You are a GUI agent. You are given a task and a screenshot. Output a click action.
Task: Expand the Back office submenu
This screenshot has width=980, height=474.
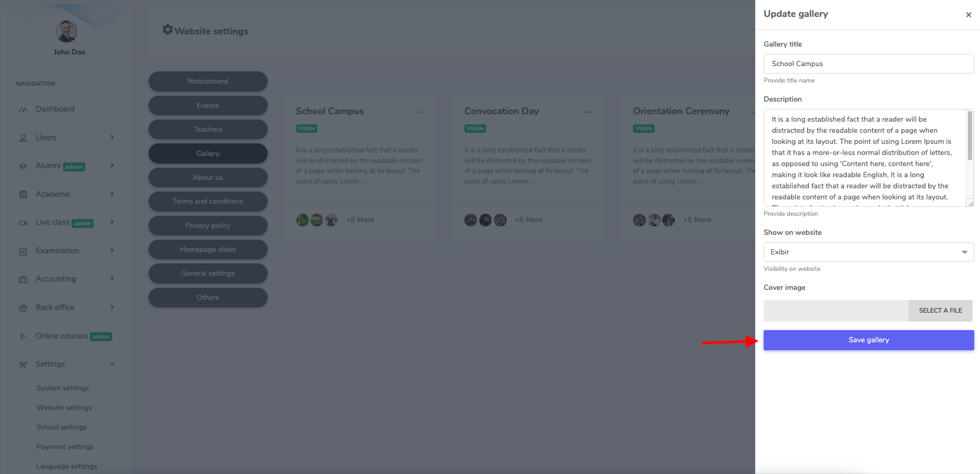(112, 307)
